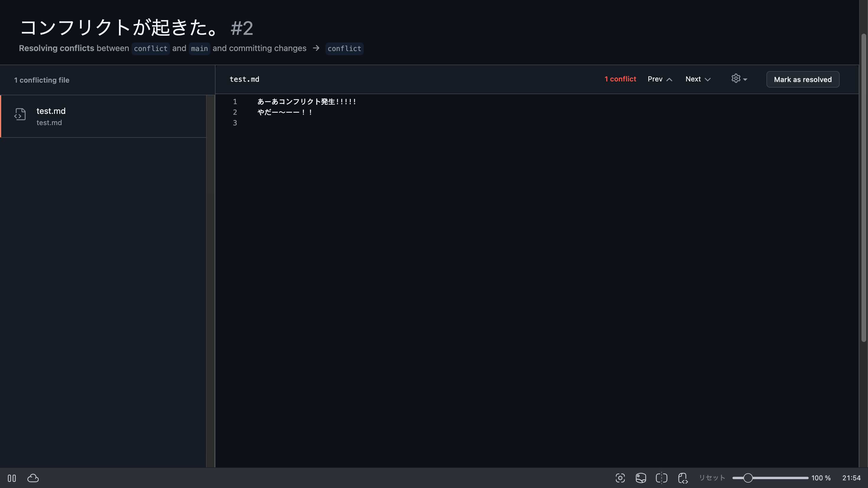Viewport: 868px width, 488px height.
Task: Click the page source code icon in bottom bar
Action: (x=683, y=478)
